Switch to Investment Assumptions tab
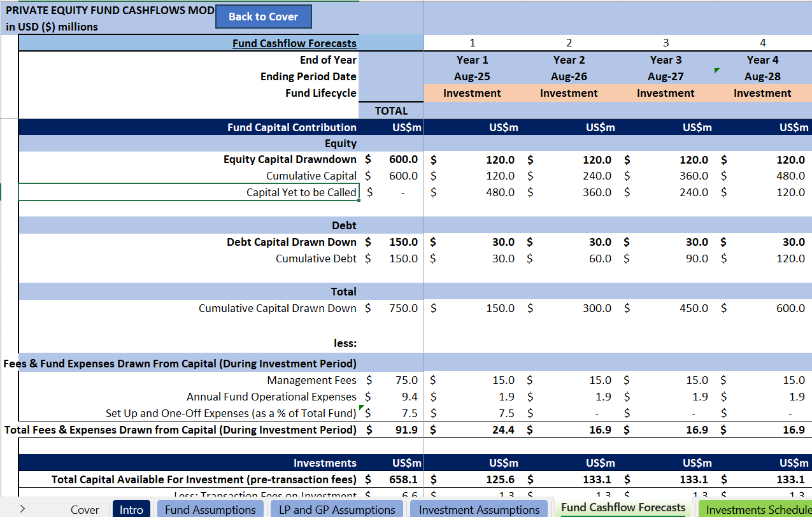 tap(479, 509)
